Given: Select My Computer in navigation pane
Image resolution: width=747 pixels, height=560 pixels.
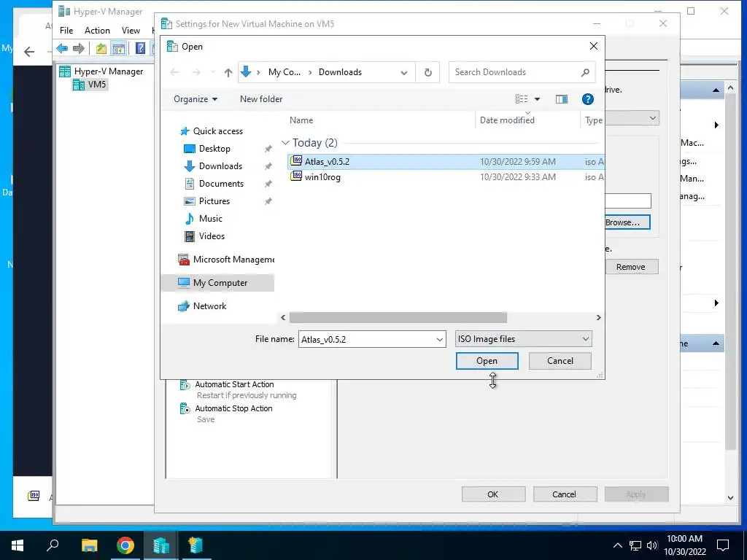Looking at the screenshot, I should coord(218,283).
